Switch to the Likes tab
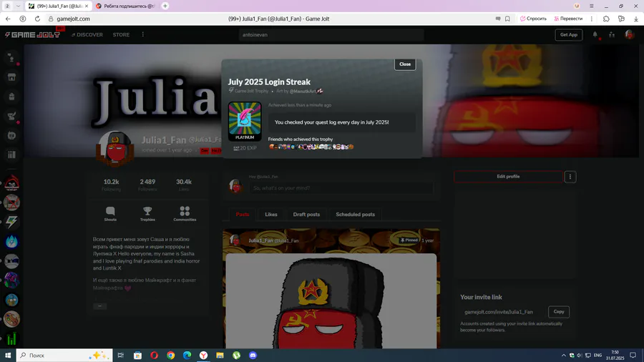644x362 pixels. (271, 214)
